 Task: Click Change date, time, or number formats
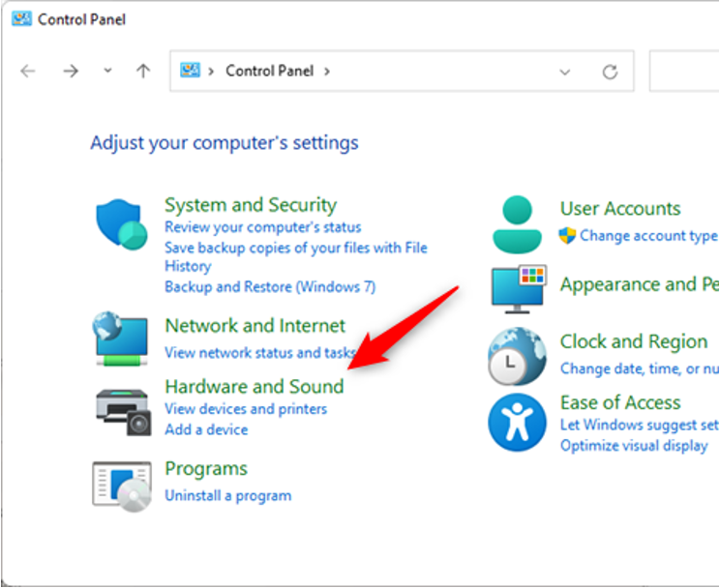(639, 368)
